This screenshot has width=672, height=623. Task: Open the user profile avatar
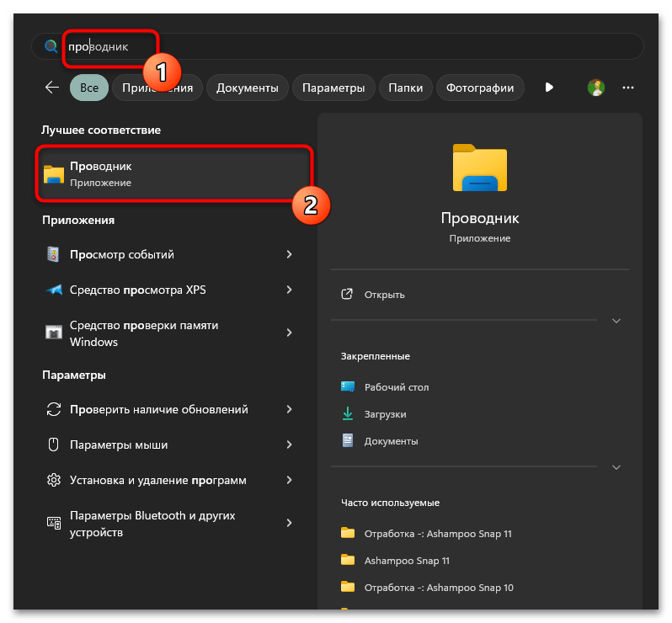click(595, 88)
